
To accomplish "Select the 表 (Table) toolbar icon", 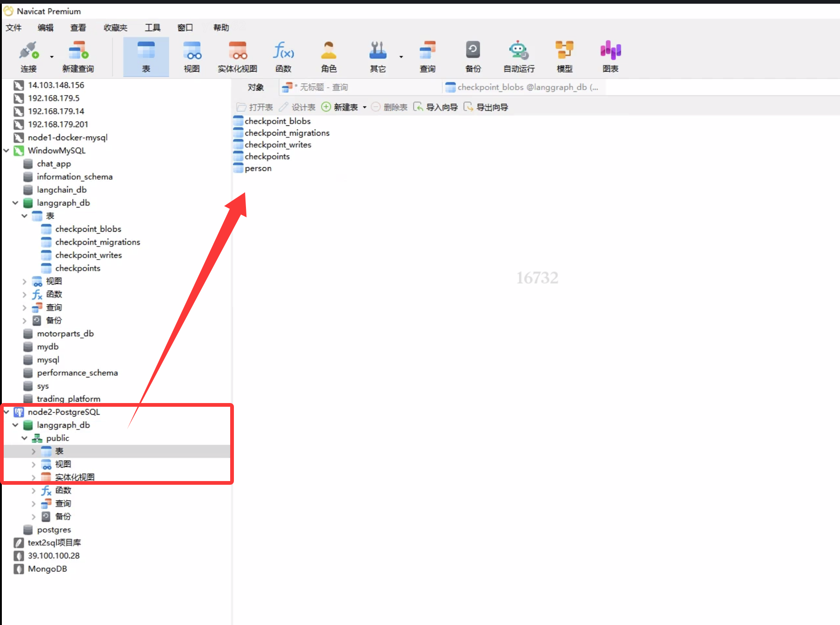I will [x=146, y=57].
